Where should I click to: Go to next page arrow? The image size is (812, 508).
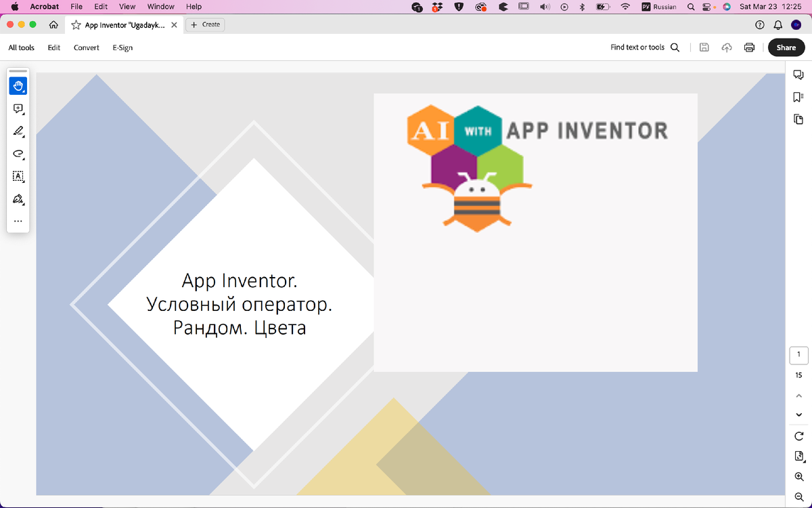pos(798,415)
